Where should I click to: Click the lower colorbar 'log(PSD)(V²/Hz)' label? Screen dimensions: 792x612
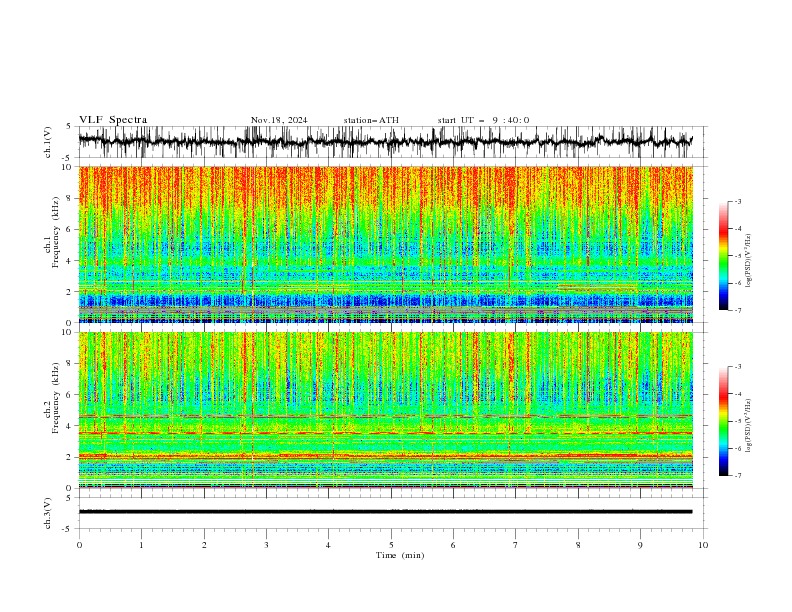(x=749, y=426)
